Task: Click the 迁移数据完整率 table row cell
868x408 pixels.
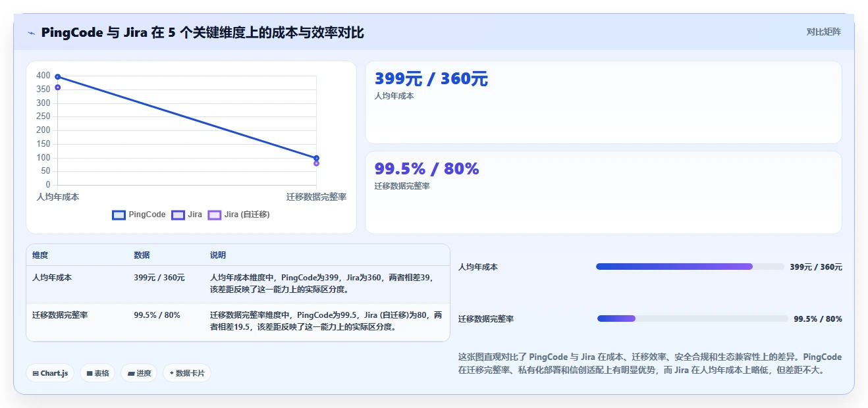Action: (60, 315)
